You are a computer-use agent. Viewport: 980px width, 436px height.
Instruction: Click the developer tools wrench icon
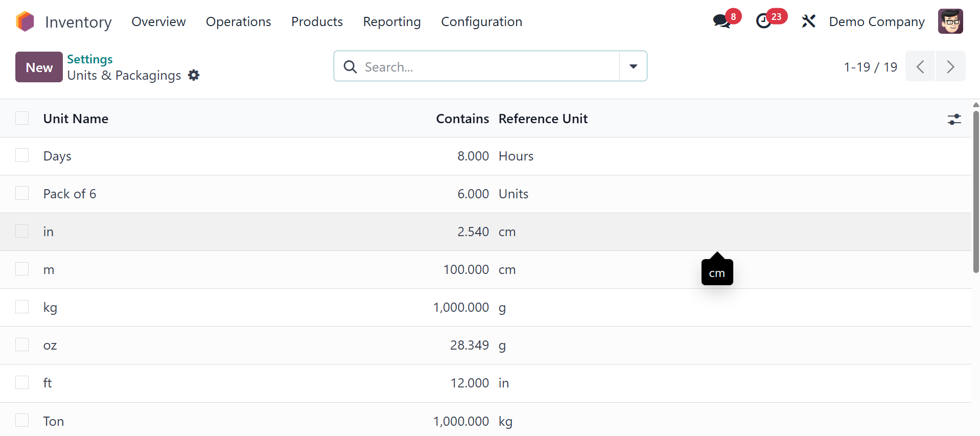coord(808,21)
